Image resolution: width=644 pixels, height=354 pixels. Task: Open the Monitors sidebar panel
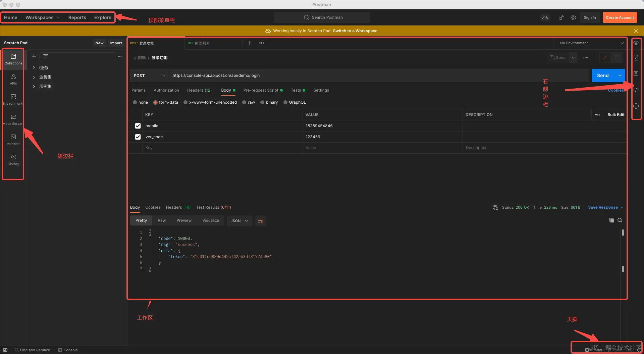click(x=13, y=140)
